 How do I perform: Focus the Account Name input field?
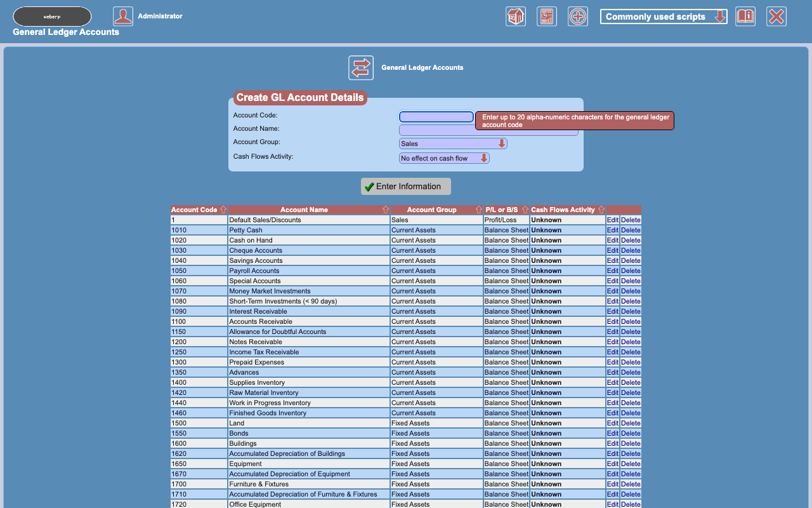pos(488,130)
